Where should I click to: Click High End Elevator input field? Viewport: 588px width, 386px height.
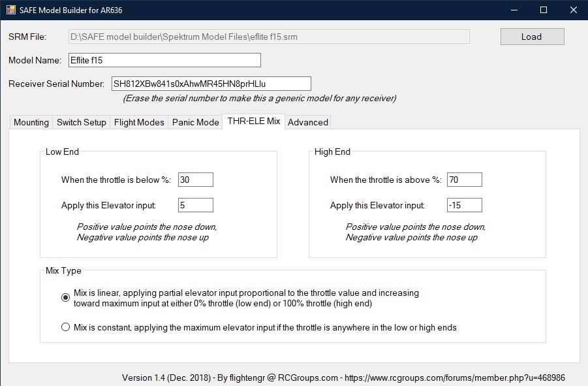click(465, 205)
